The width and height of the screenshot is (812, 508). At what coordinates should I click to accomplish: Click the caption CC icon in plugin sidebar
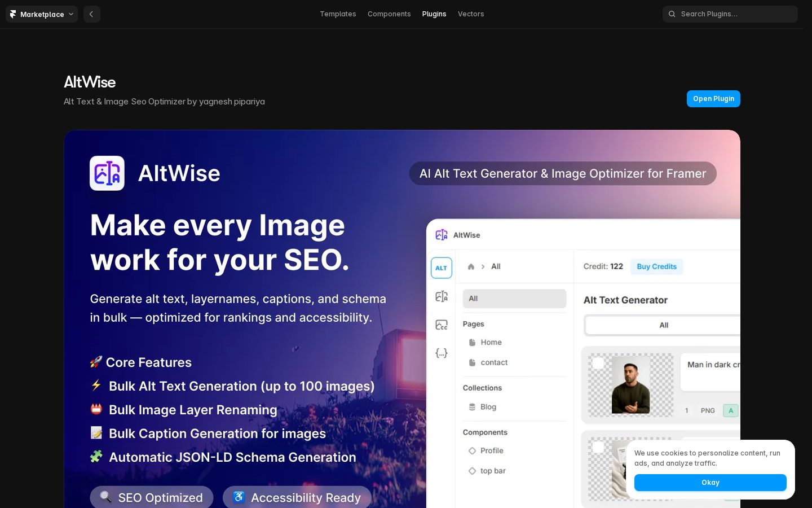point(442,325)
